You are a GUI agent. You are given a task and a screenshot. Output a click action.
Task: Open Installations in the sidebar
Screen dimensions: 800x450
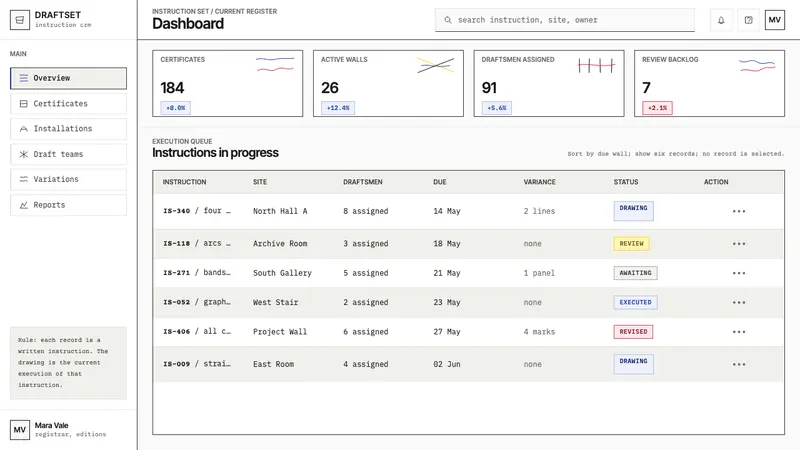tap(68, 129)
